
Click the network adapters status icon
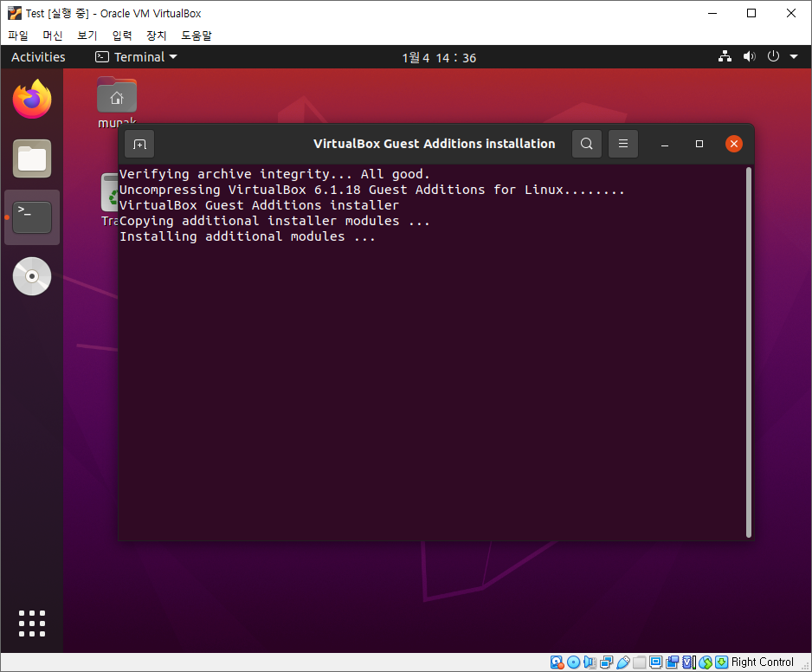click(607, 662)
